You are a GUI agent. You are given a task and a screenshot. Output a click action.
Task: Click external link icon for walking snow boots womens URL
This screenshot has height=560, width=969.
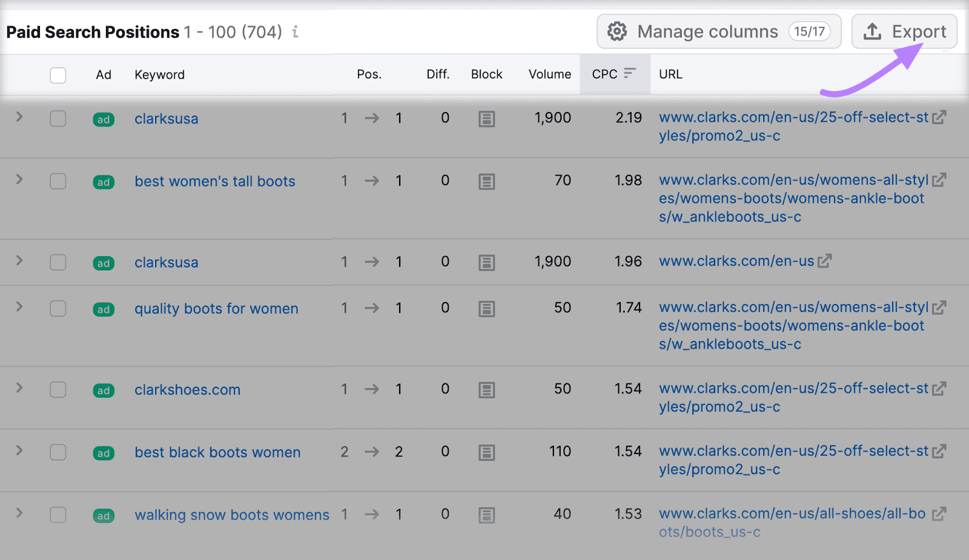coord(939,513)
